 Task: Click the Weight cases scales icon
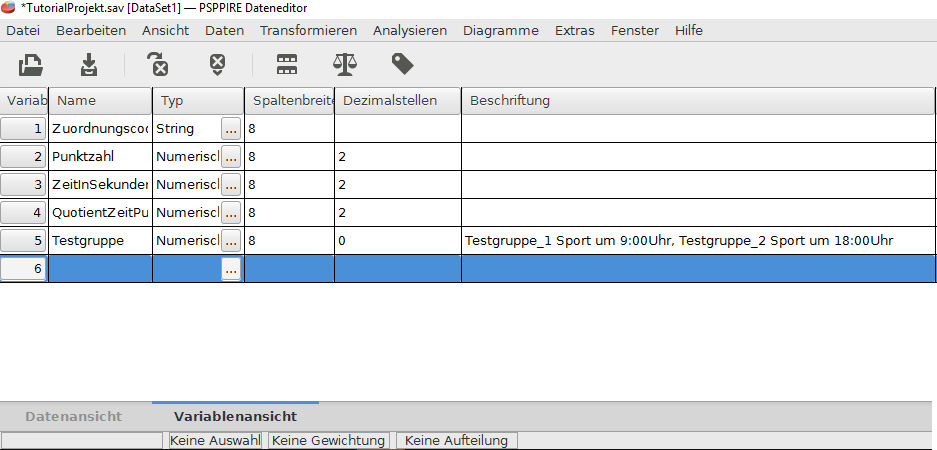[x=344, y=65]
